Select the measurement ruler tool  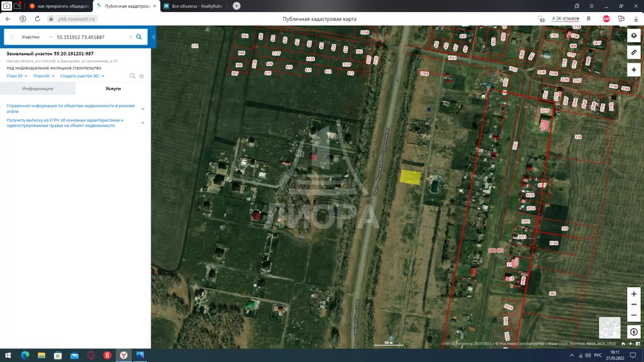coord(633,52)
